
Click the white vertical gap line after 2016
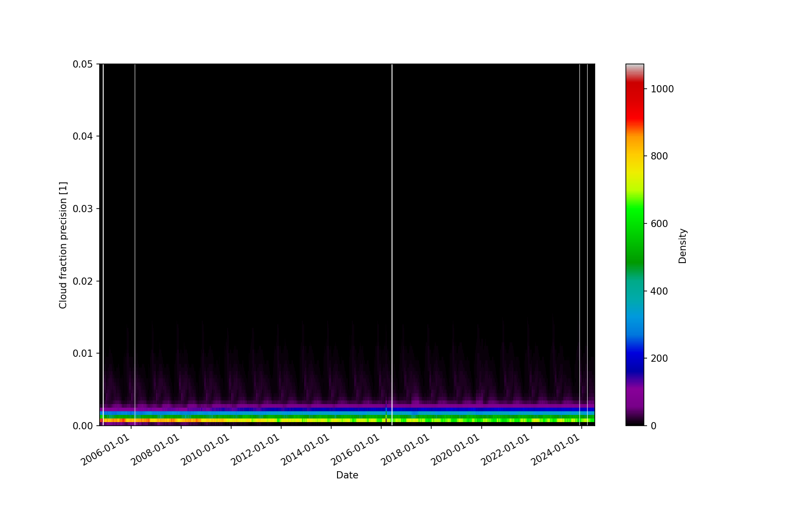[x=392, y=225]
